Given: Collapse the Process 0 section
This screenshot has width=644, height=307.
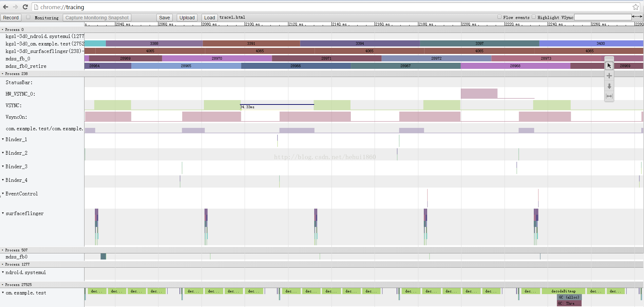Looking at the screenshot, I should click(2, 30).
